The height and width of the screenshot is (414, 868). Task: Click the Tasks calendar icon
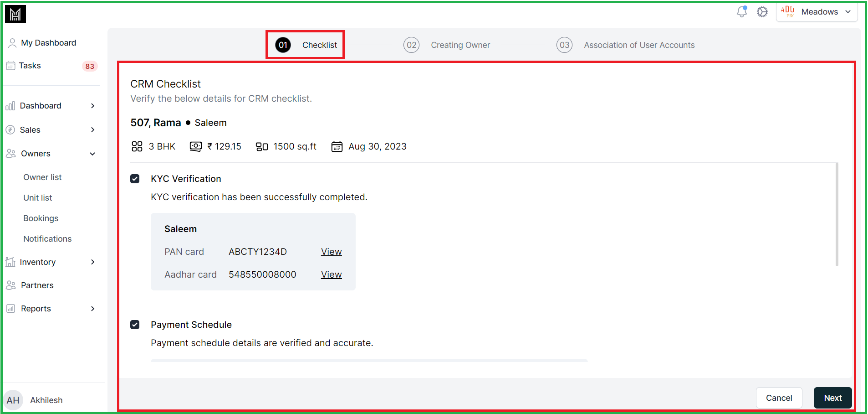[10, 66]
